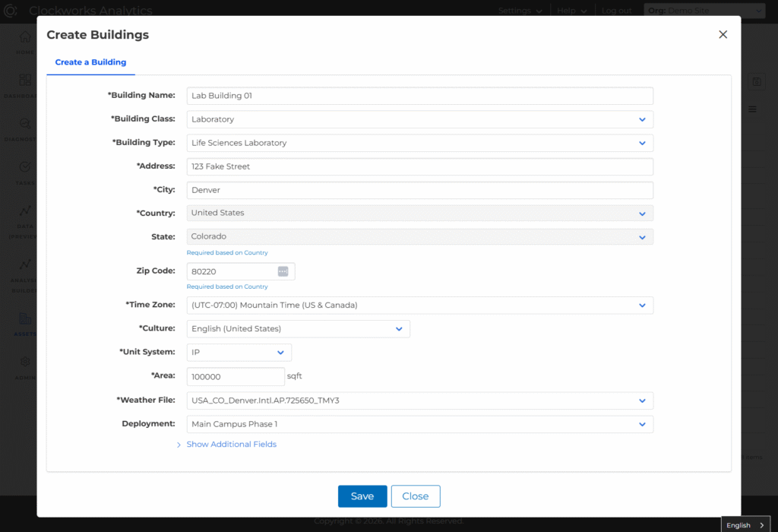Open the Settings menu in header
The height and width of the screenshot is (532, 778).
tap(520, 11)
